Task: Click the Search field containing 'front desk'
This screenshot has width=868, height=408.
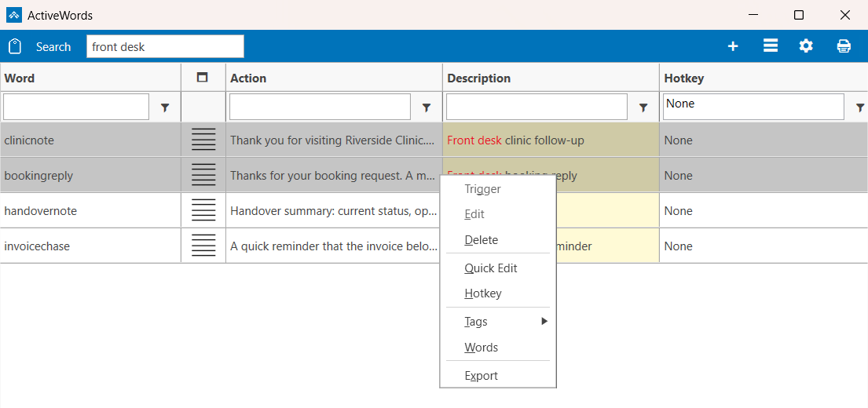Action: pos(165,46)
